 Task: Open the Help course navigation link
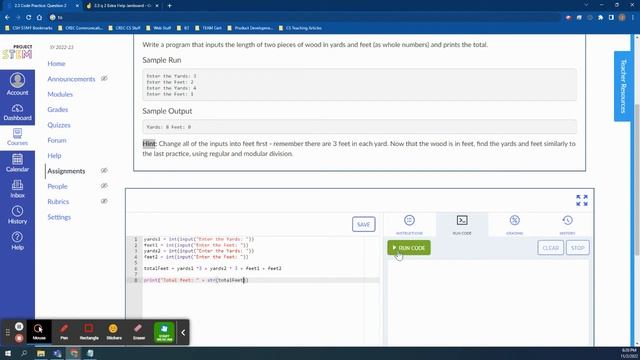coord(54,156)
